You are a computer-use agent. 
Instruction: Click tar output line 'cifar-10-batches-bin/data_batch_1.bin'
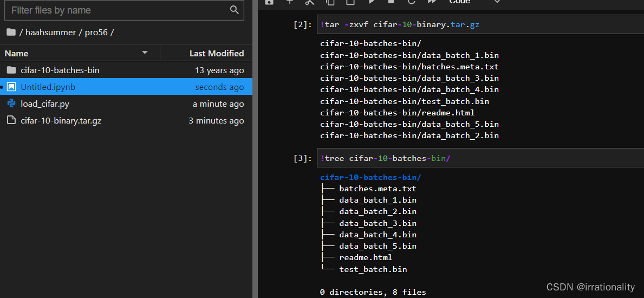[409, 55]
